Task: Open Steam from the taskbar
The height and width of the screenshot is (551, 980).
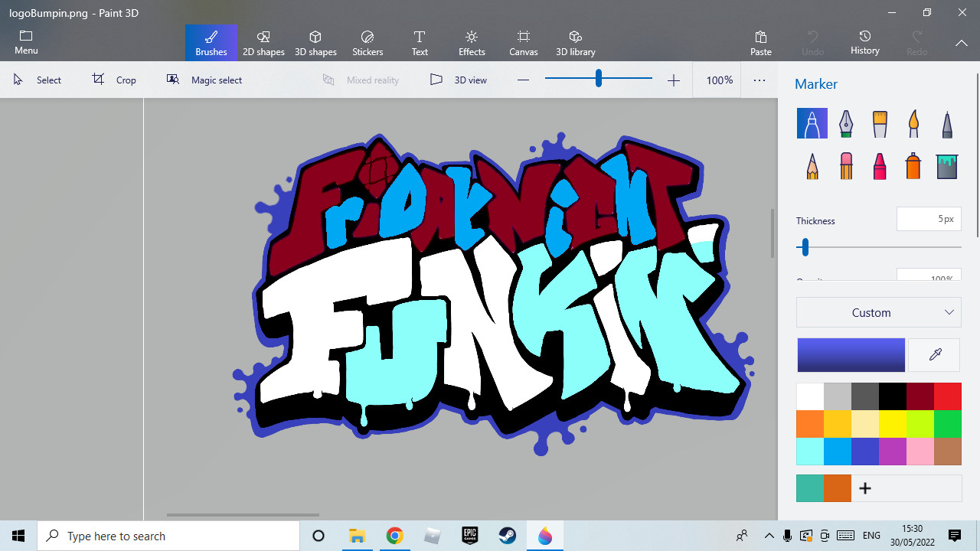Action: (x=507, y=536)
